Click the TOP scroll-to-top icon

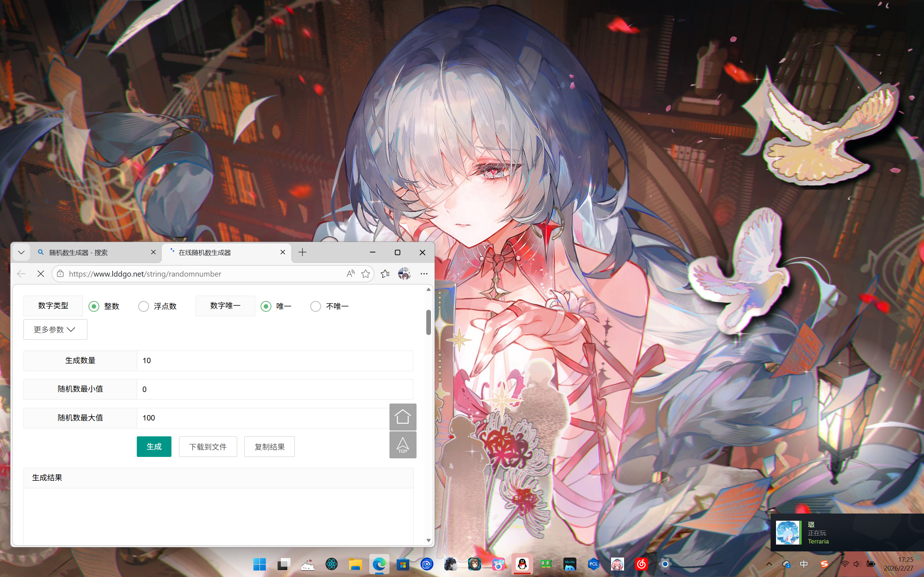[x=402, y=445]
